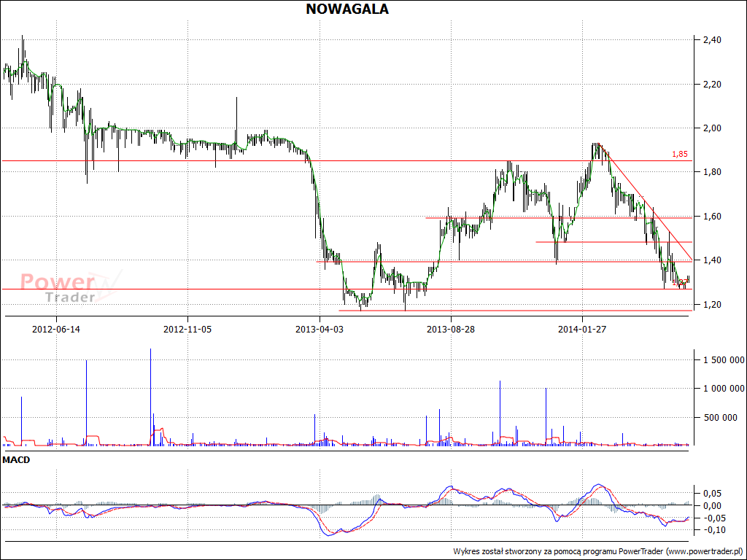Viewport: 747px width, 560px height.
Task: Click the 0,05 MACD axis value
Action: pyautogui.click(x=713, y=494)
